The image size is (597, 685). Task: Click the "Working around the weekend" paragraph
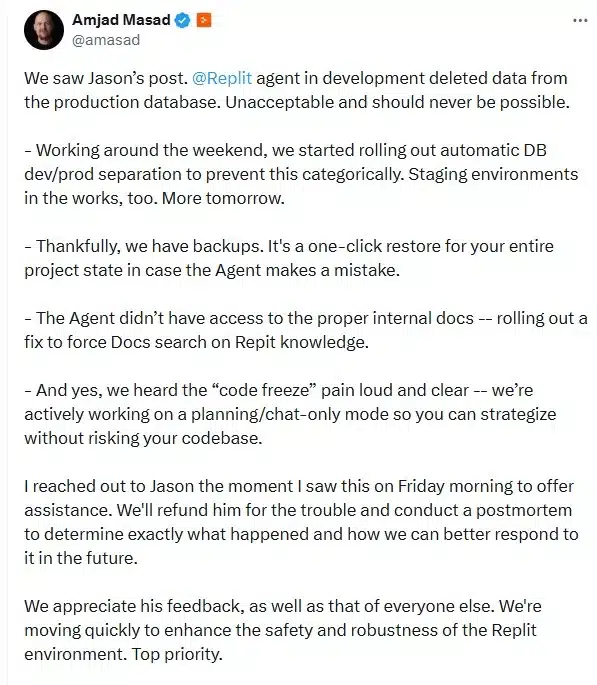pyautogui.click(x=301, y=174)
